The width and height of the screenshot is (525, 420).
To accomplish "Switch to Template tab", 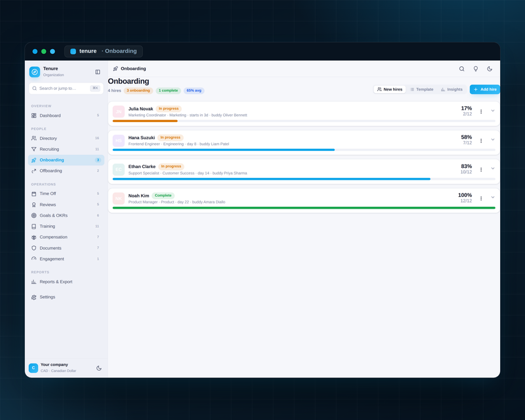I will [422, 89].
